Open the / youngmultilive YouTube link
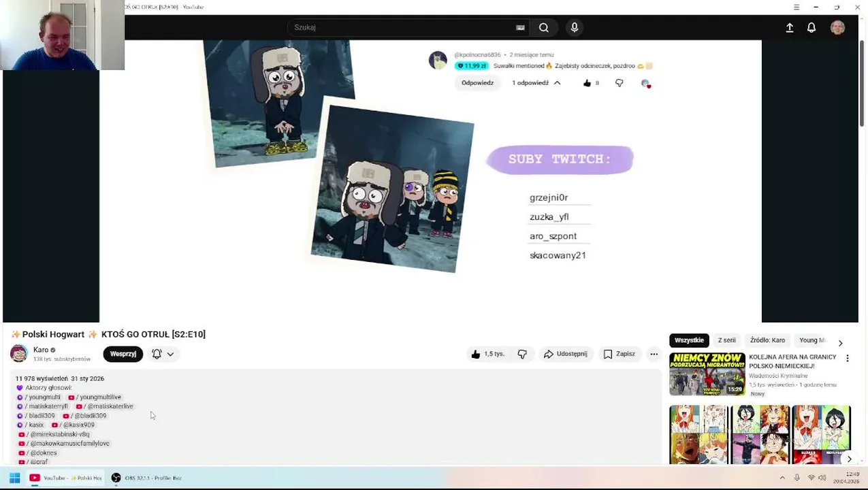This screenshot has width=868, height=490. [95, 397]
